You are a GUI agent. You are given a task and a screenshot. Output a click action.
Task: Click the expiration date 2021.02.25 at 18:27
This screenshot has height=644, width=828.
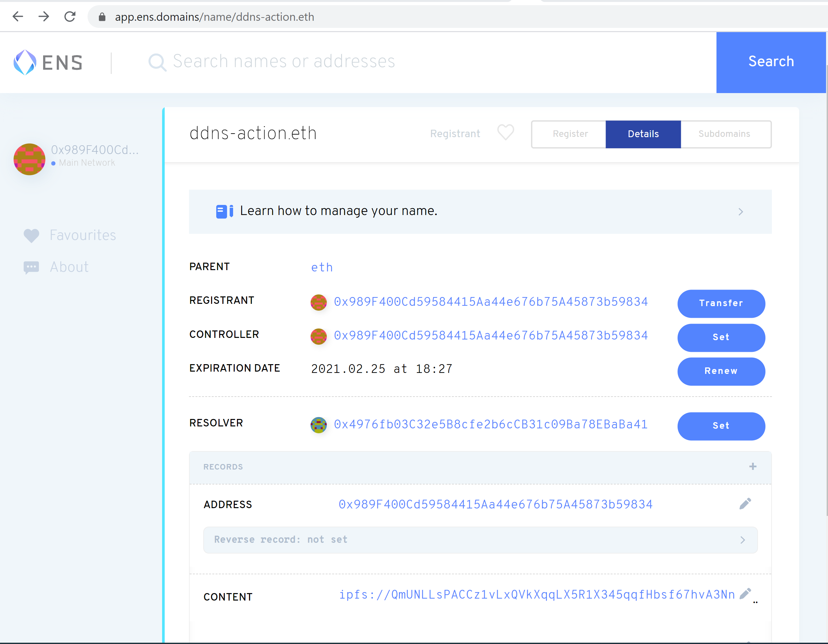tap(381, 369)
